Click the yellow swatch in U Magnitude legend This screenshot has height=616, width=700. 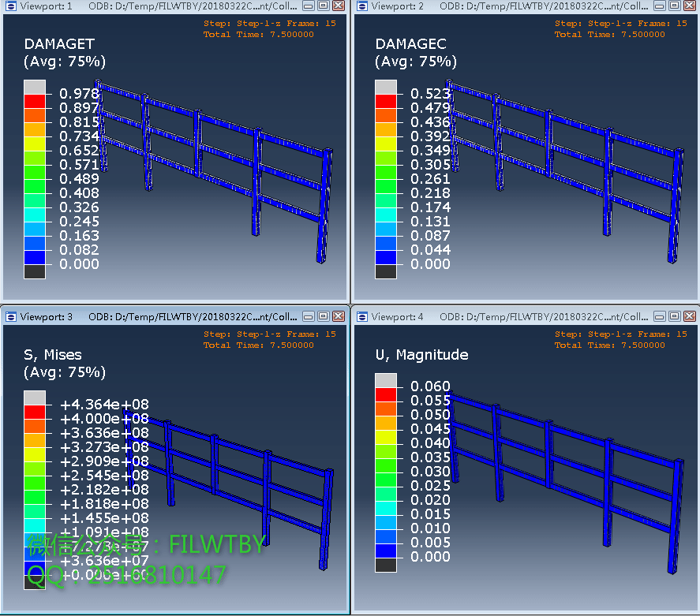386,437
